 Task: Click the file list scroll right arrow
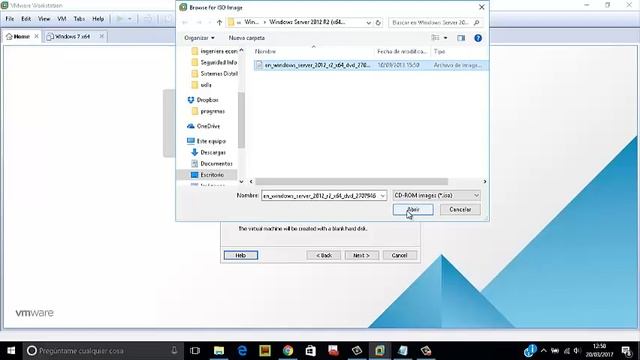(x=484, y=182)
